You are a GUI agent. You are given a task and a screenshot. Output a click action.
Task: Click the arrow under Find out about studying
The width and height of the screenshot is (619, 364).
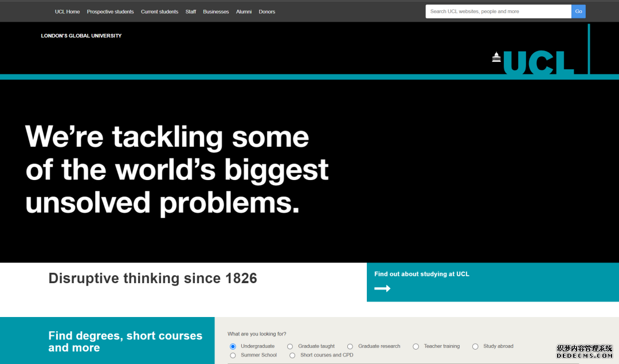[x=382, y=288]
